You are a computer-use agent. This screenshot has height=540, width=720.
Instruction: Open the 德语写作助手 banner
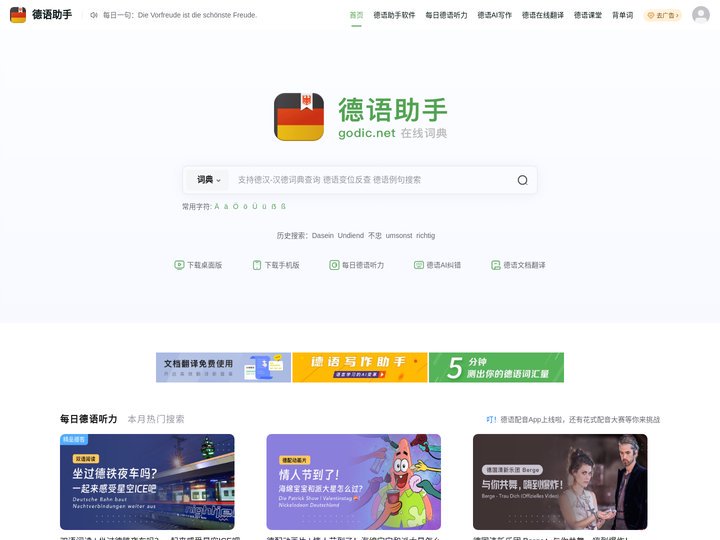360,367
